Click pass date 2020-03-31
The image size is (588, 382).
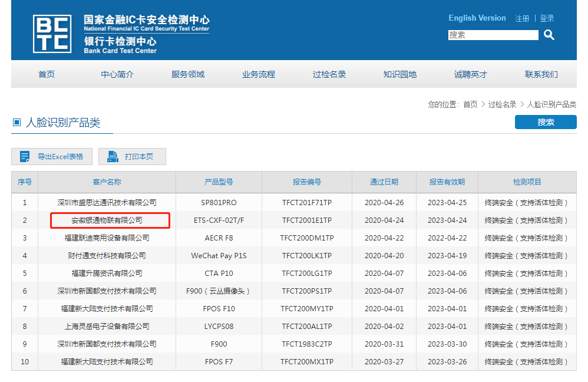pyautogui.click(x=384, y=344)
